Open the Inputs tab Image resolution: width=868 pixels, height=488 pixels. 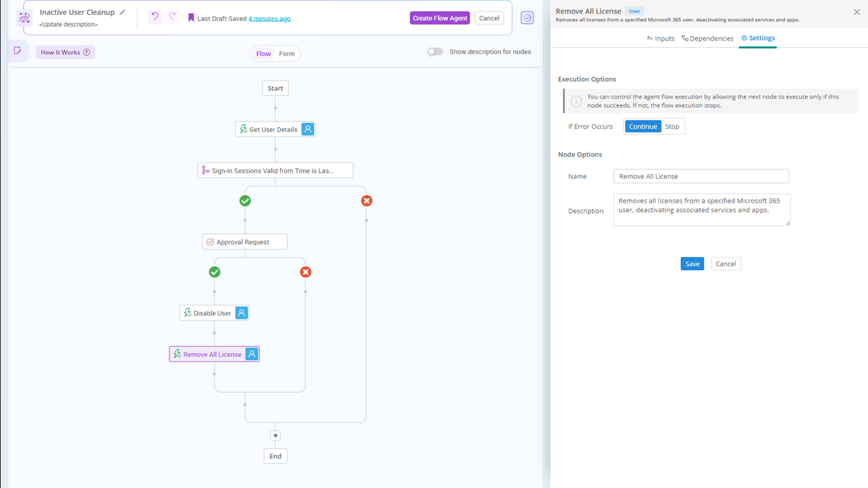click(660, 38)
